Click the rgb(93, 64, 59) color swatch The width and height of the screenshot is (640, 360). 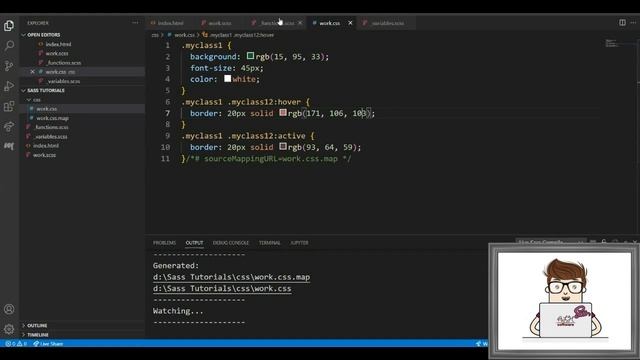(x=283, y=146)
